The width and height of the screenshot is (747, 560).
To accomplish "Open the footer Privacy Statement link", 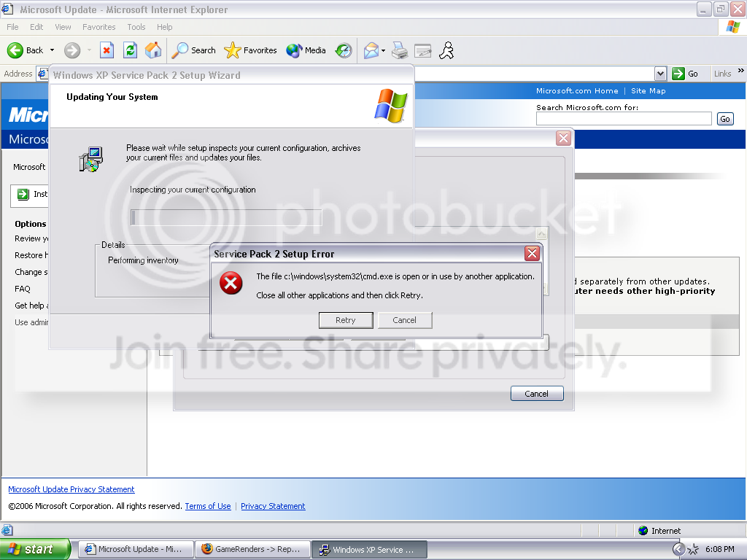I will coord(273,506).
